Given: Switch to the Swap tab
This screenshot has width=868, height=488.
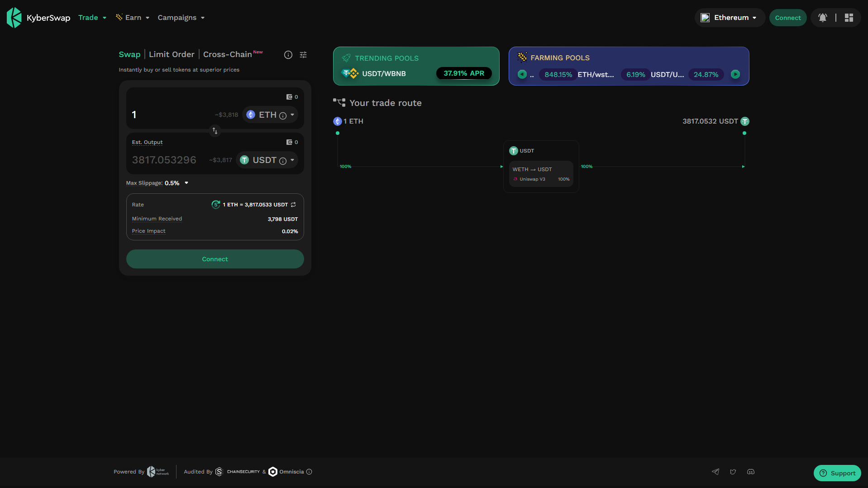Looking at the screenshot, I should pos(129,54).
